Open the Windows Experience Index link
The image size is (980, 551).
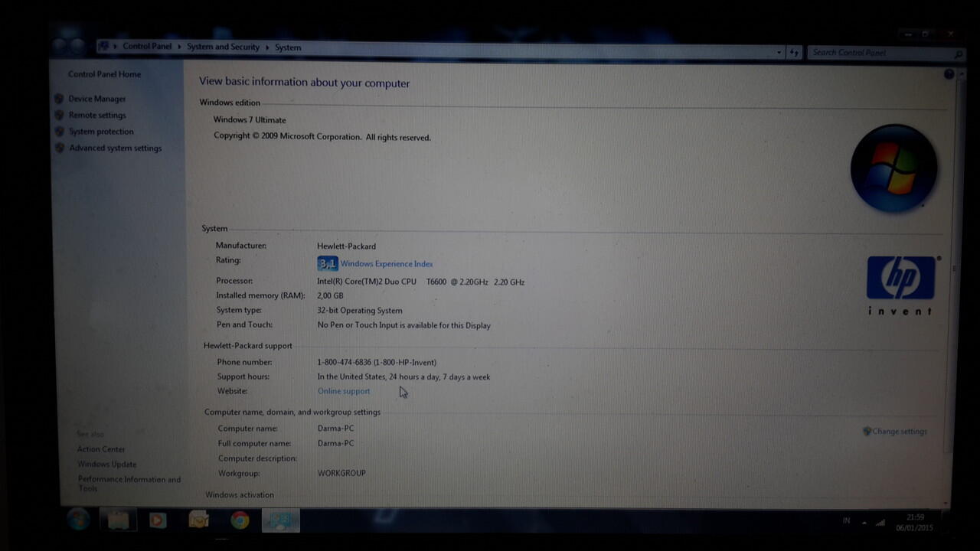click(387, 264)
